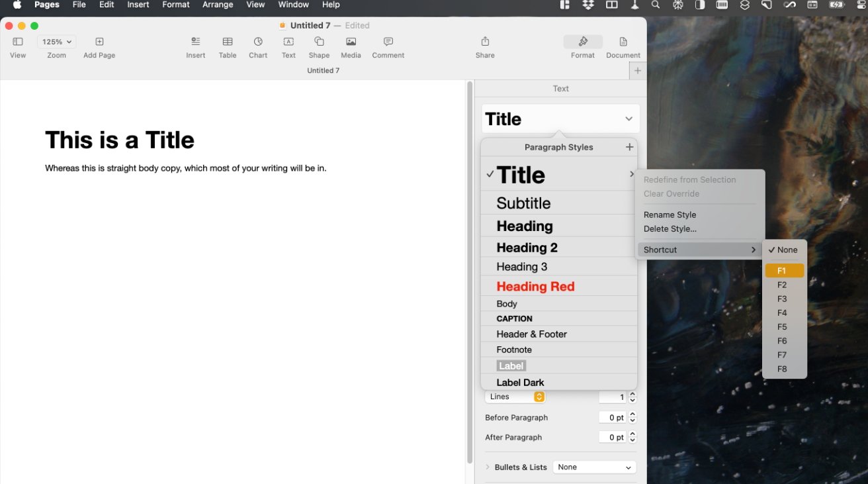Assign F2 as style shortcut
Screen dimensions: 868x484
click(785, 285)
